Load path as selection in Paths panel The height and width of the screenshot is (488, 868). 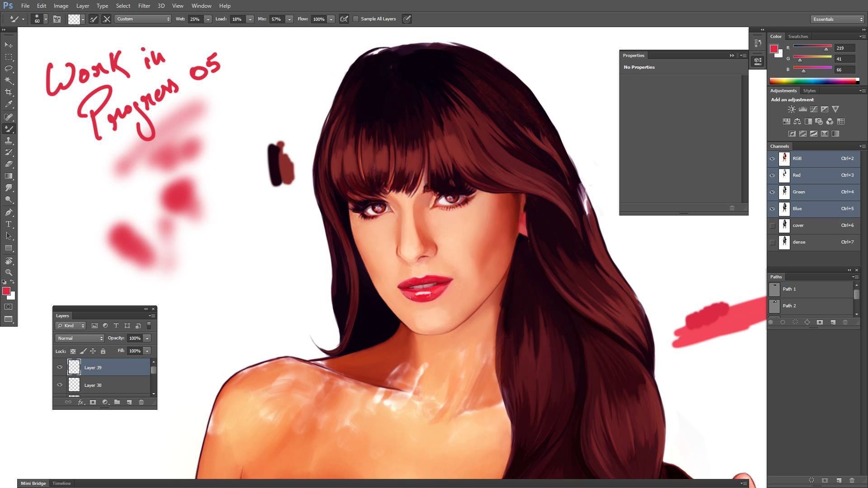point(795,322)
